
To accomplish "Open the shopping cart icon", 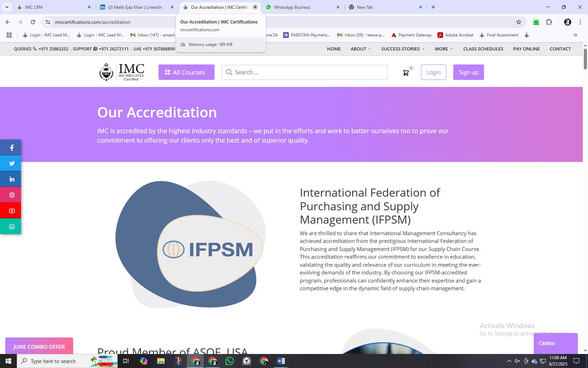I will click(406, 73).
